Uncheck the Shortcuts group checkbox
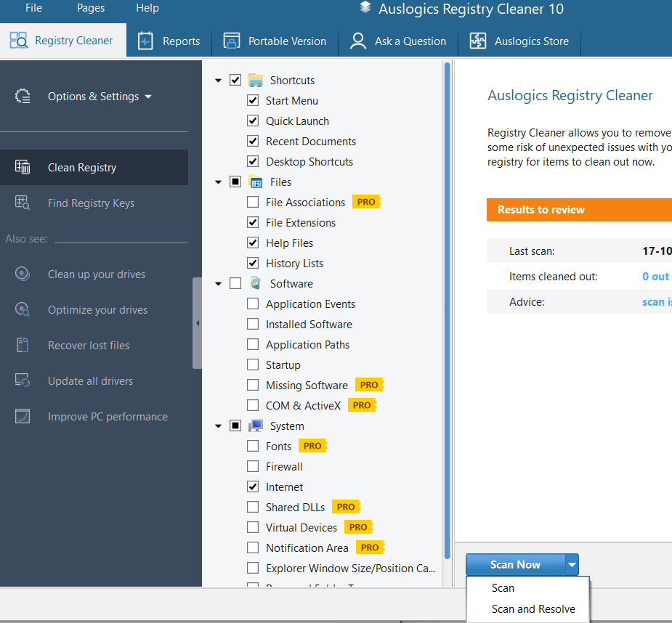This screenshot has height=623, width=672. (235, 80)
